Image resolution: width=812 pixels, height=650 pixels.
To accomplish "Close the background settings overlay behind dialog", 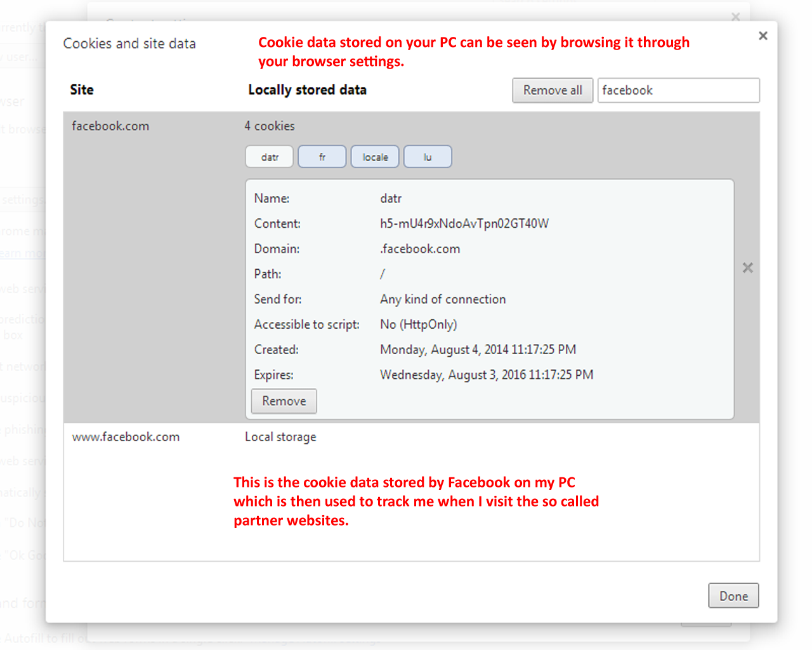I will (735, 17).
